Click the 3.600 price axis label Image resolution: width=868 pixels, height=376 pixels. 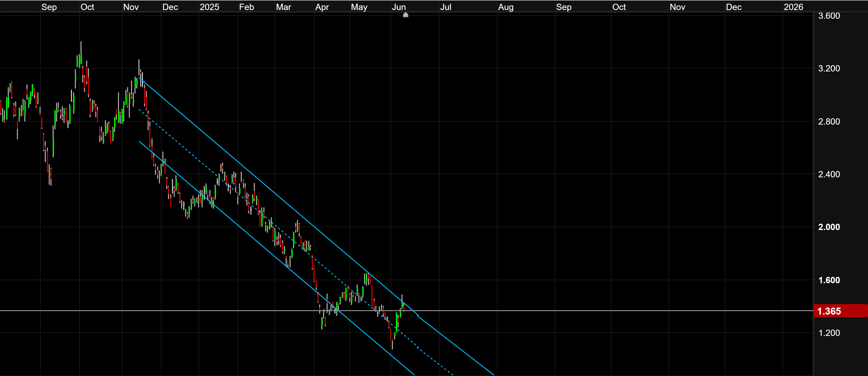829,16
